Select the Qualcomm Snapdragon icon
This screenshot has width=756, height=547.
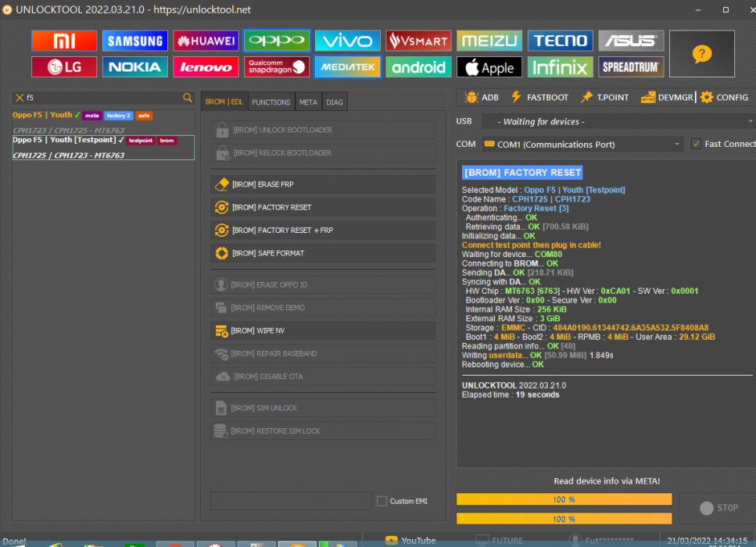click(x=277, y=67)
